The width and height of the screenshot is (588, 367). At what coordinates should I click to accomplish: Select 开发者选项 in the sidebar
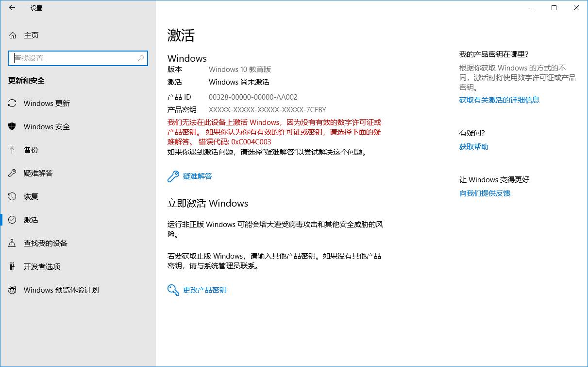78,266
